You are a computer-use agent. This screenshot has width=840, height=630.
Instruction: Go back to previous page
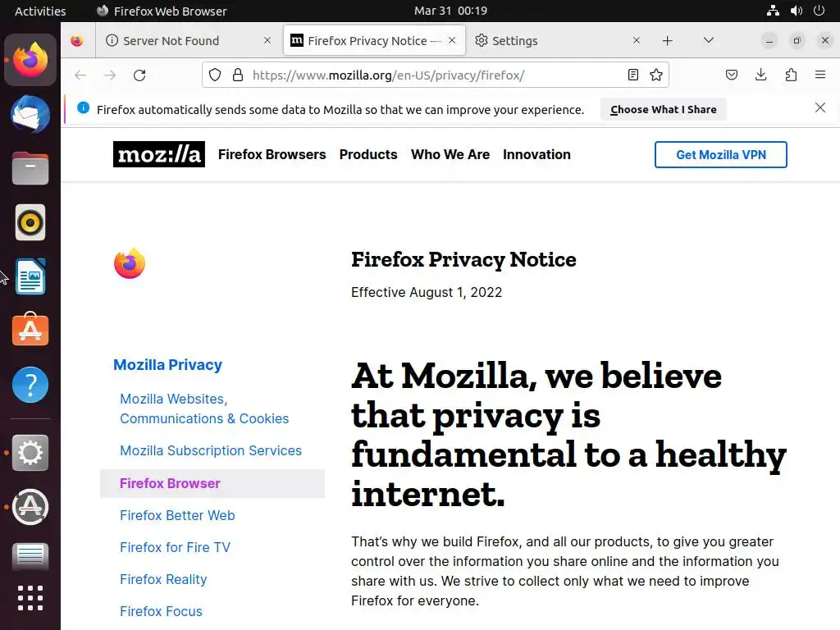click(80, 75)
